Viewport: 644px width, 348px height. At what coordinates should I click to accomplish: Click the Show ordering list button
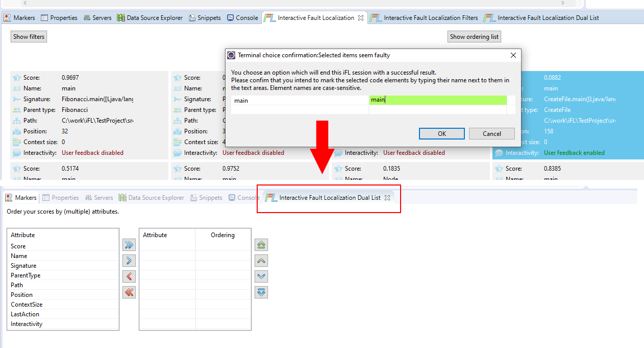tap(475, 37)
